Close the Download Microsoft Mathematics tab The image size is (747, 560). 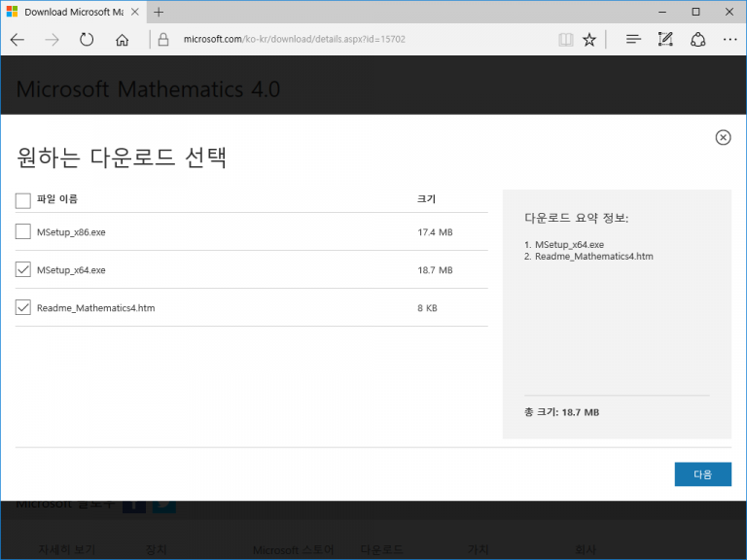click(135, 12)
